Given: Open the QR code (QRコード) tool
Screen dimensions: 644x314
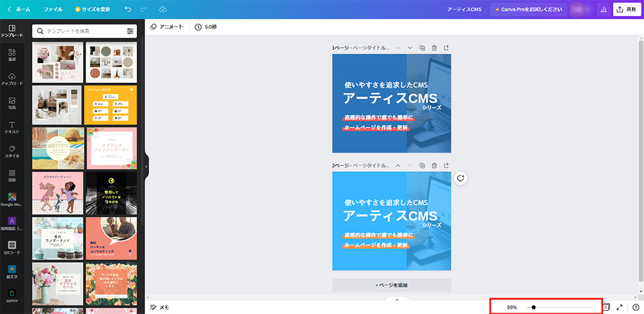Looking at the screenshot, I should (x=12, y=248).
